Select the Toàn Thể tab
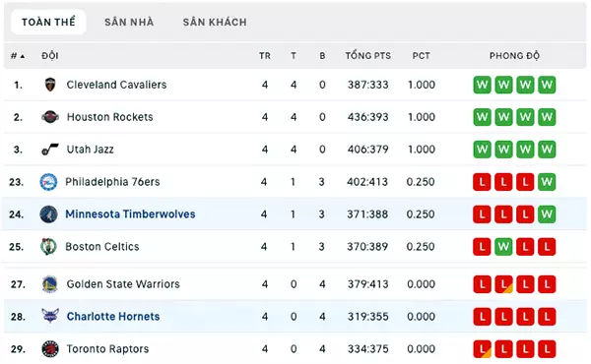 point(48,23)
